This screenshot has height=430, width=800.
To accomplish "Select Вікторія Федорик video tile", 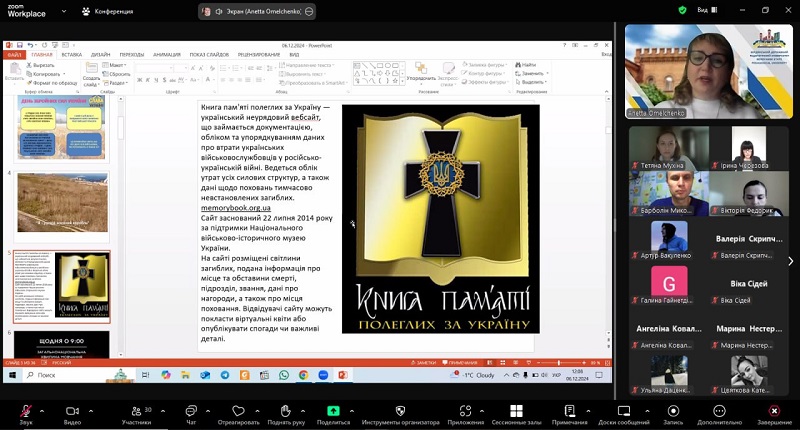I will click(749, 193).
